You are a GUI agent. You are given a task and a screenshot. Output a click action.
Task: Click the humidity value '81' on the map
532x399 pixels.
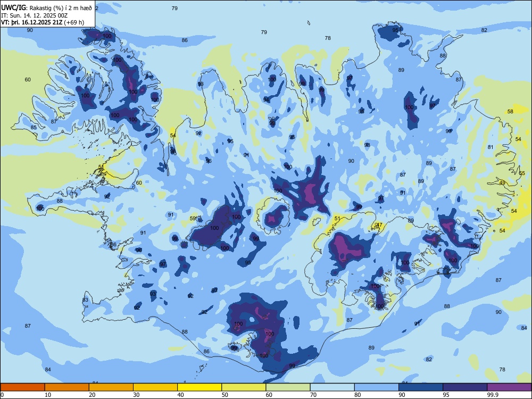pyautogui.click(x=491, y=147)
